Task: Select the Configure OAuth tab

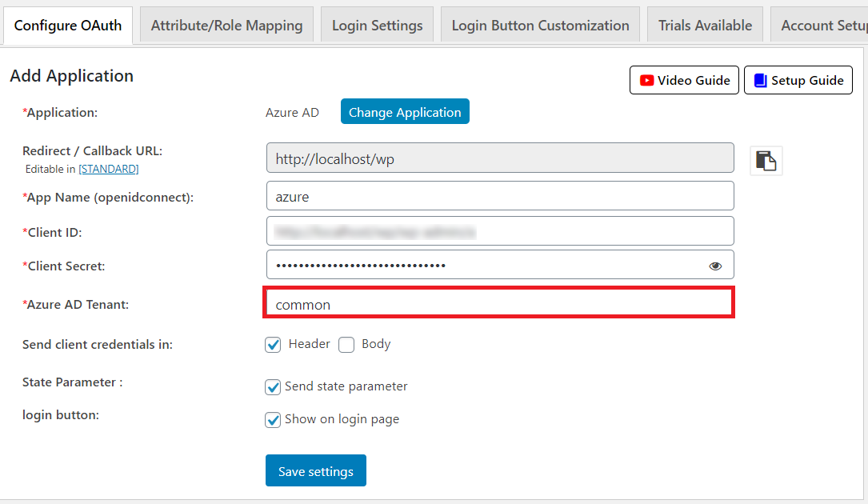Action: 68,26
